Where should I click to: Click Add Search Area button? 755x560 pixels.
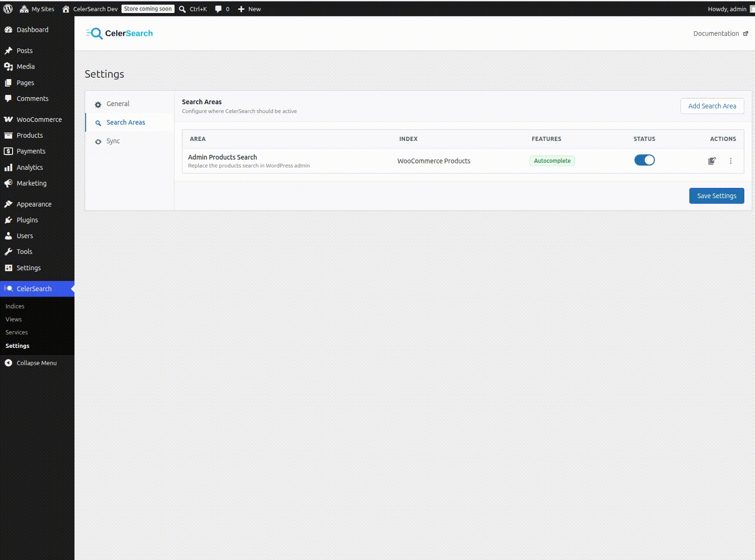click(x=712, y=106)
